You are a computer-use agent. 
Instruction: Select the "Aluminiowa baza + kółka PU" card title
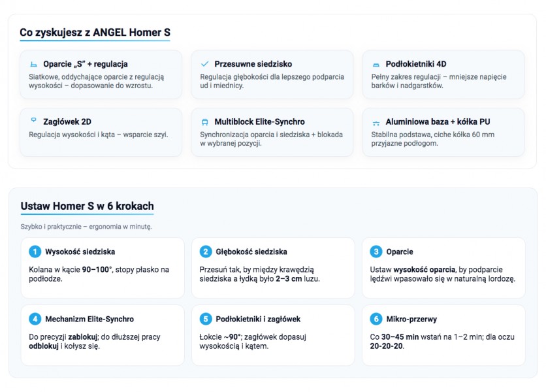(438, 122)
